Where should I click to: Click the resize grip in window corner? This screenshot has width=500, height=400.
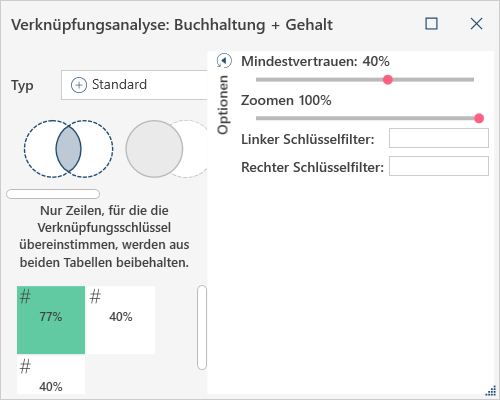pos(491,391)
